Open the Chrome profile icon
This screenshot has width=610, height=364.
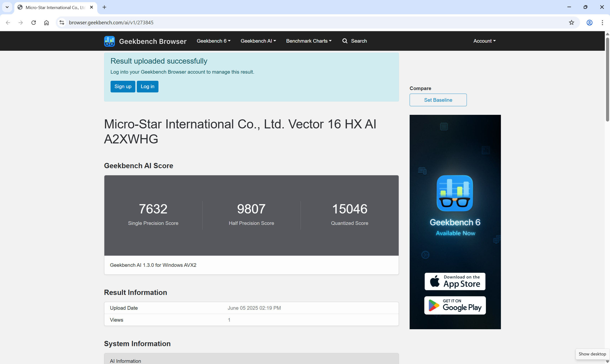point(590,23)
